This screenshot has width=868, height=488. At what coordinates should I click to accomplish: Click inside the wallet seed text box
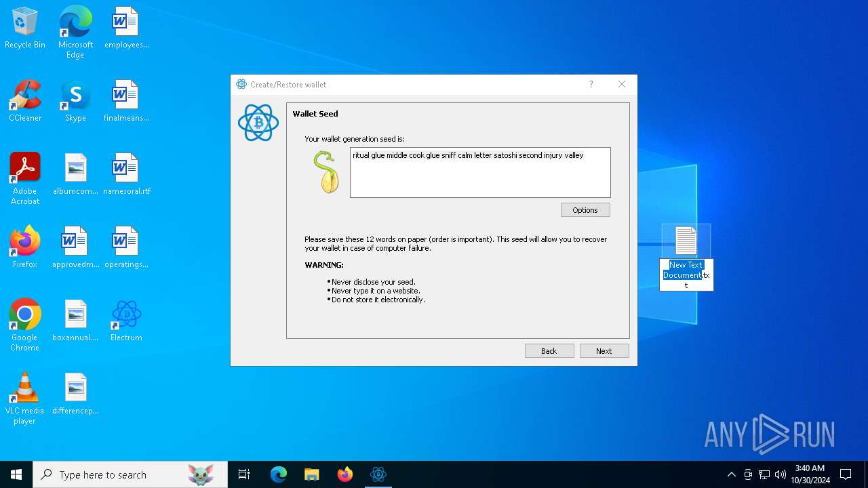(480, 172)
